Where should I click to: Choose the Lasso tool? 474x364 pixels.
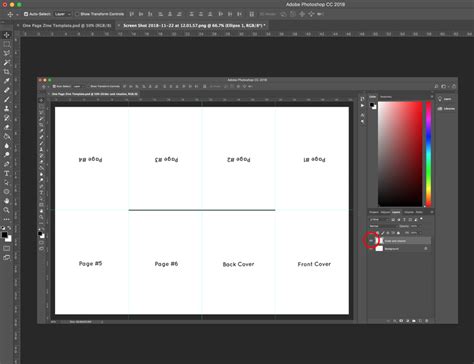(x=6, y=53)
